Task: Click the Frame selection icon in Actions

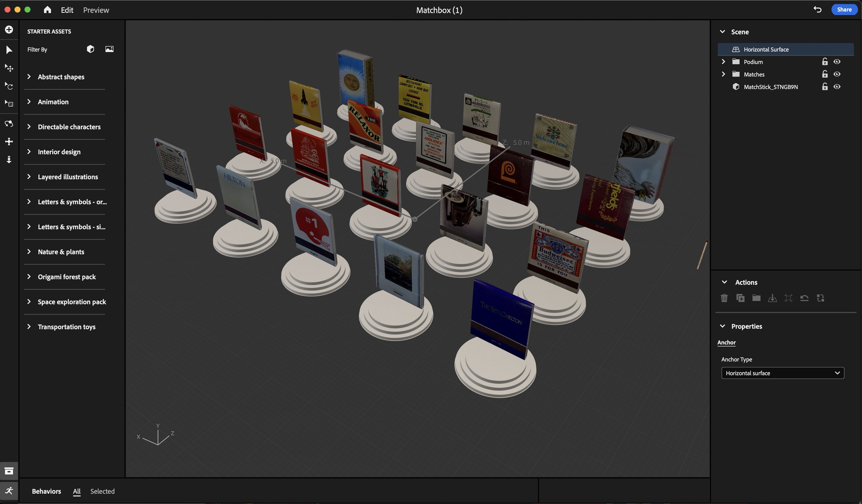Action: [x=788, y=298]
